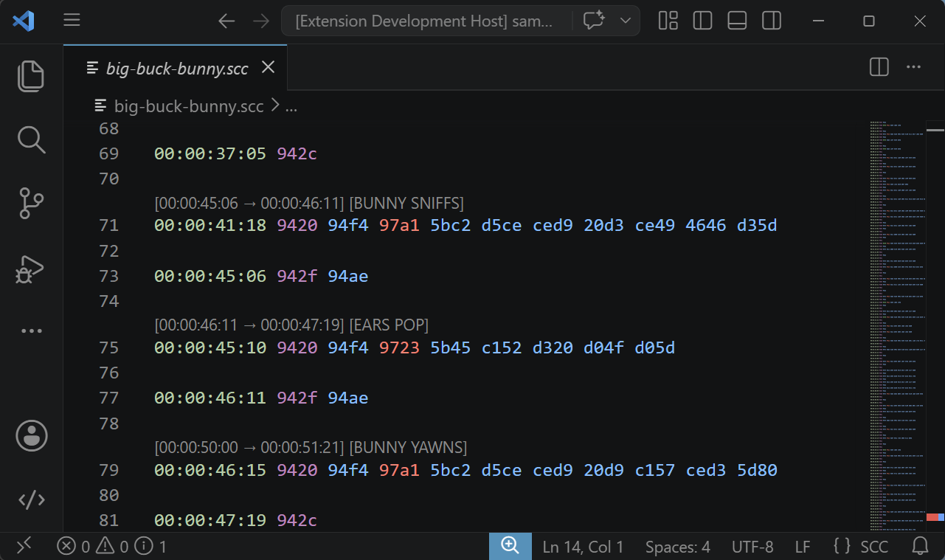Click the curly braces status icon

[842, 547]
